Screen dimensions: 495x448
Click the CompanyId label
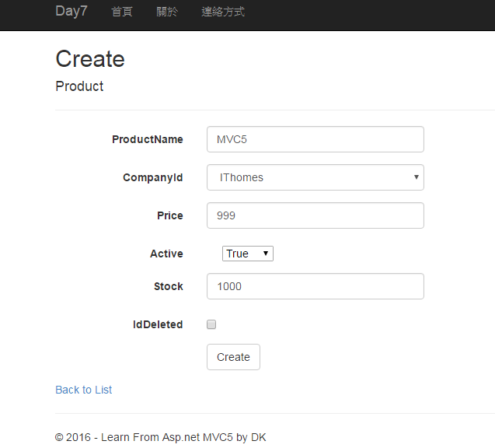[x=153, y=177]
